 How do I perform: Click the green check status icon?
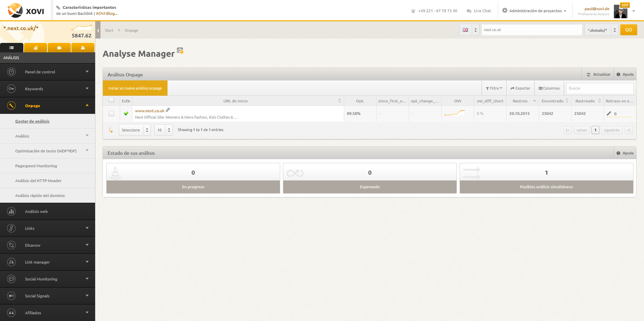(126, 114)
